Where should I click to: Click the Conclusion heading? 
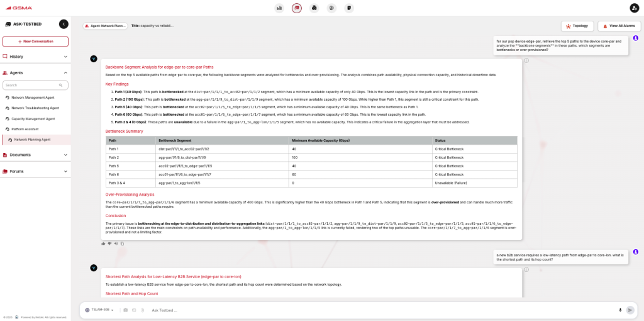click(116, 216)
